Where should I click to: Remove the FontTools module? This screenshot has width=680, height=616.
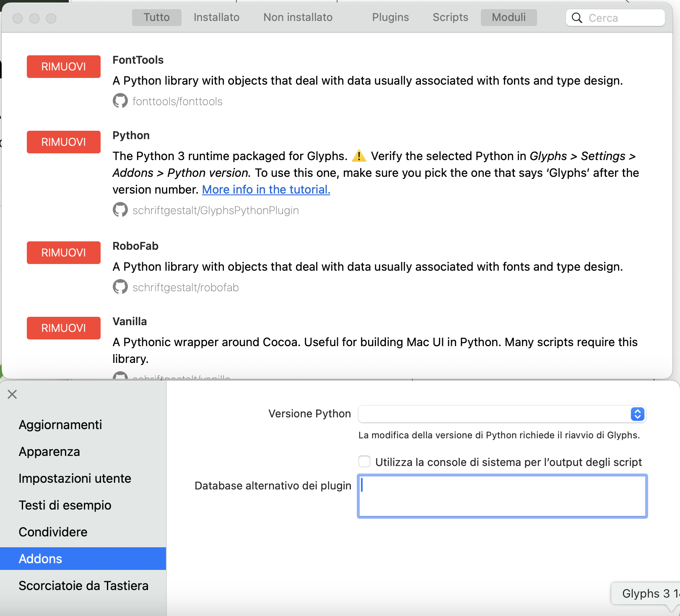tap(64, 67)
